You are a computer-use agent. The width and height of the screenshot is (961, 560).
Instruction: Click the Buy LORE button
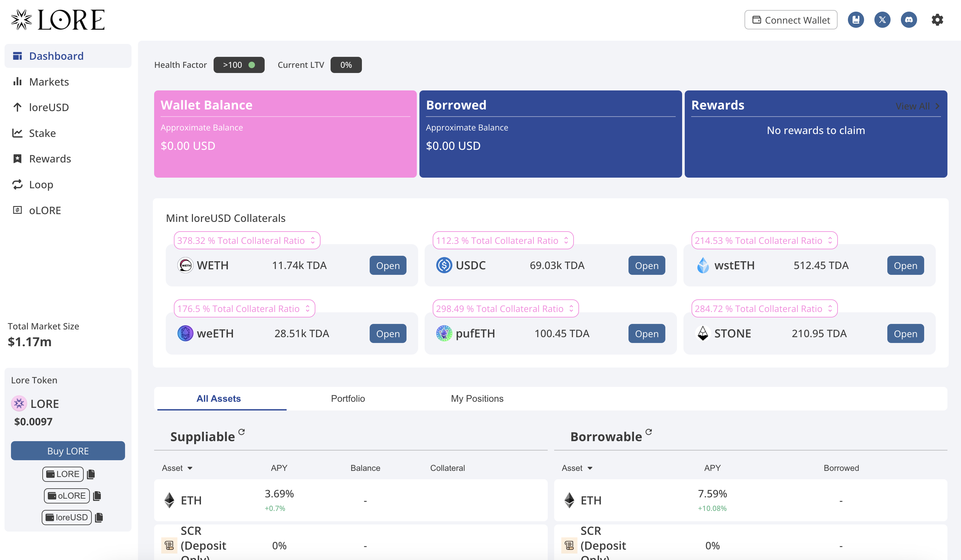tap(68, 451)
